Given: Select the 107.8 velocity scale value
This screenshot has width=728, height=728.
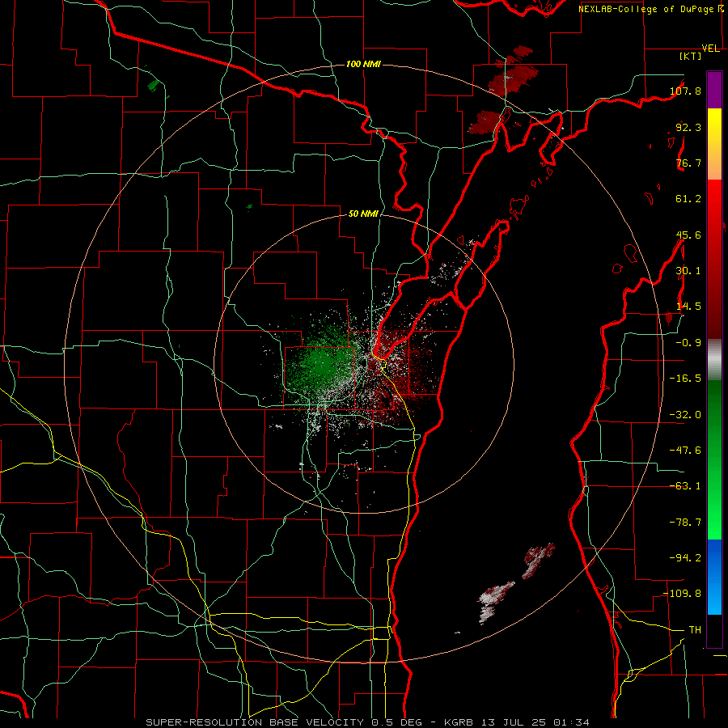Looking at the screenshot, I should 685,91.
